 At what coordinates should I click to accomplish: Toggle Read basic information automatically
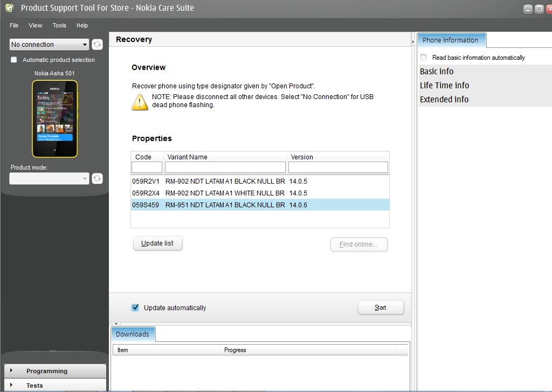(424, 57)
